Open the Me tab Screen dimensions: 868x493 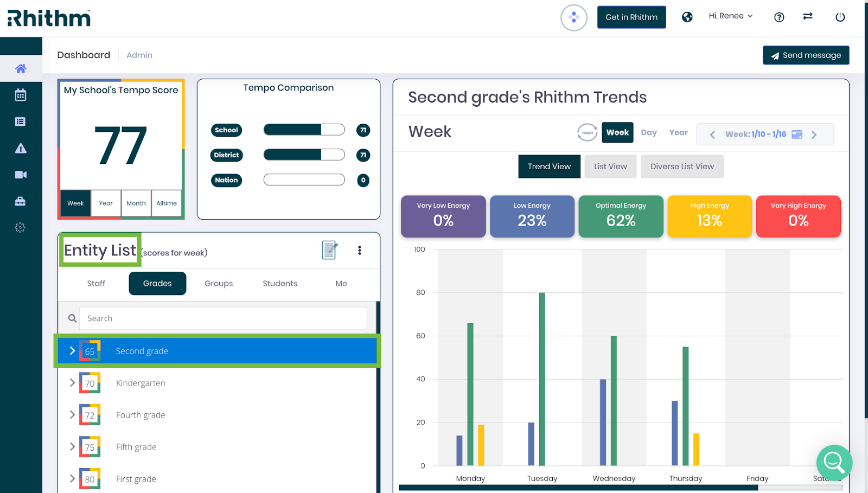341,284
